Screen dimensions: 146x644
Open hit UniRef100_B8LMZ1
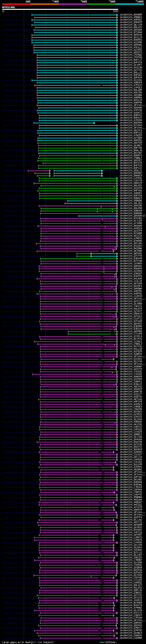[x=131, y=186]
